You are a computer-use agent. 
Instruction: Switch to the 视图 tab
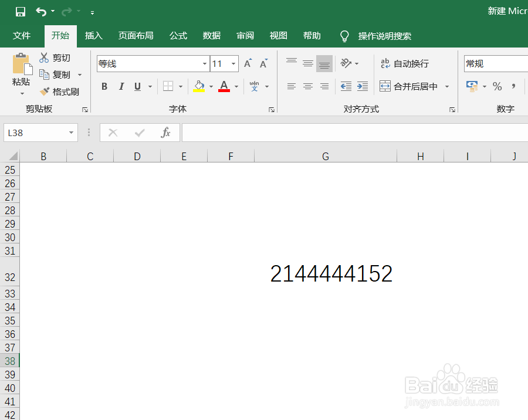click(x=278, y=36)
